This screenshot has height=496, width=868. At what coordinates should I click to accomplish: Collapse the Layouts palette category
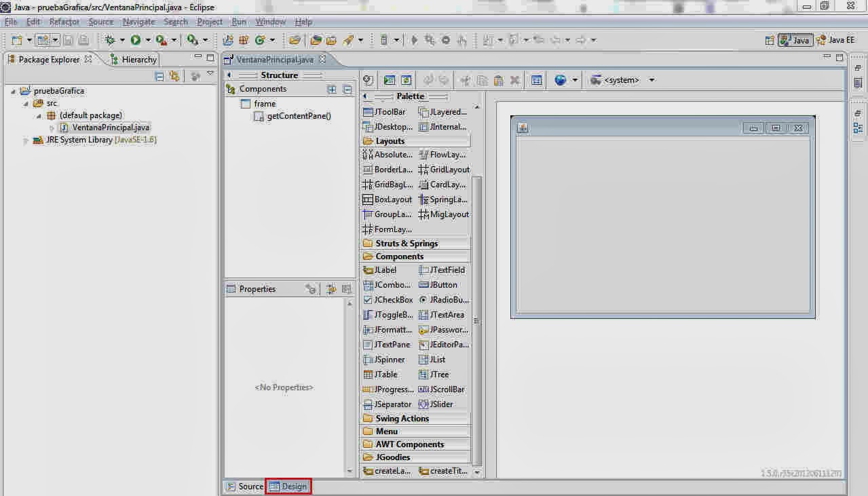coord(415,141)
